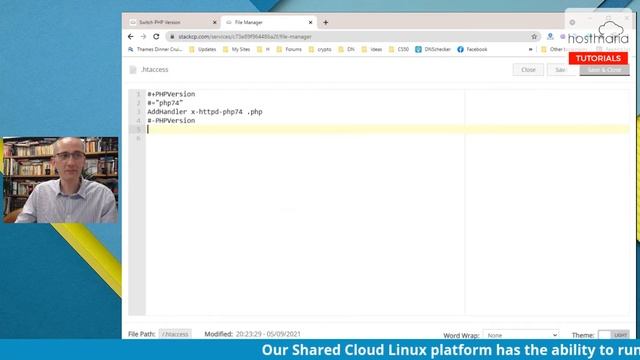
Task: Click the File Path .htaccess field
Action: pyautogui.click(x=175, y=334)
